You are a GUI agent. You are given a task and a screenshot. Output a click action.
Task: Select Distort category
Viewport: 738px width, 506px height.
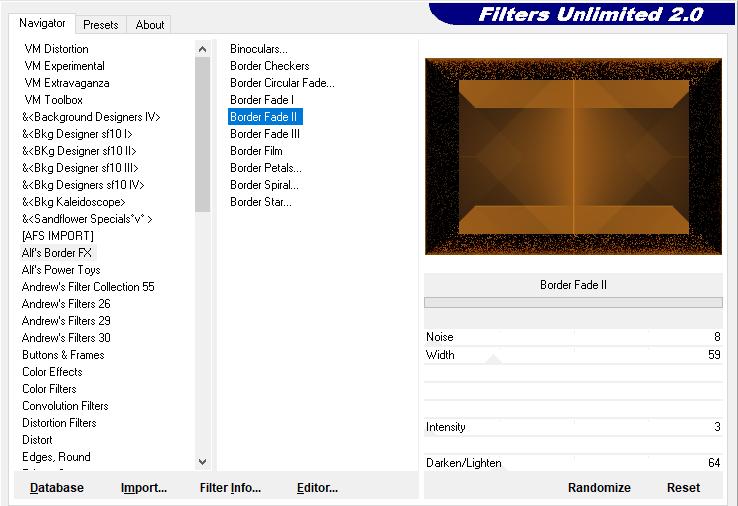click(37, 439)
